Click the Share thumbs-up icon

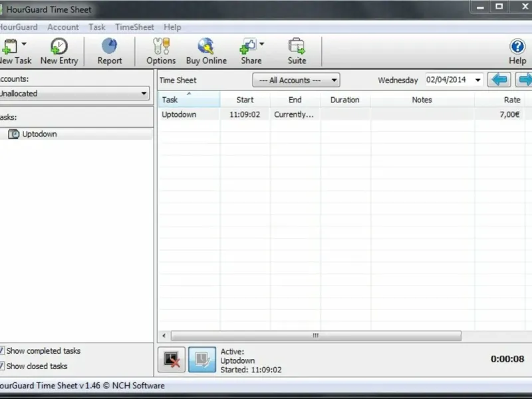[248, 46]
